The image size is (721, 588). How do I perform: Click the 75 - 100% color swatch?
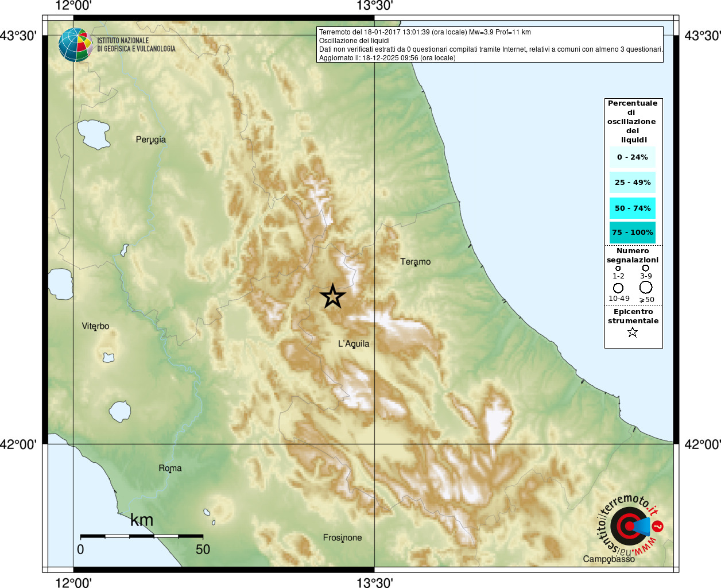tap(633, 233)
